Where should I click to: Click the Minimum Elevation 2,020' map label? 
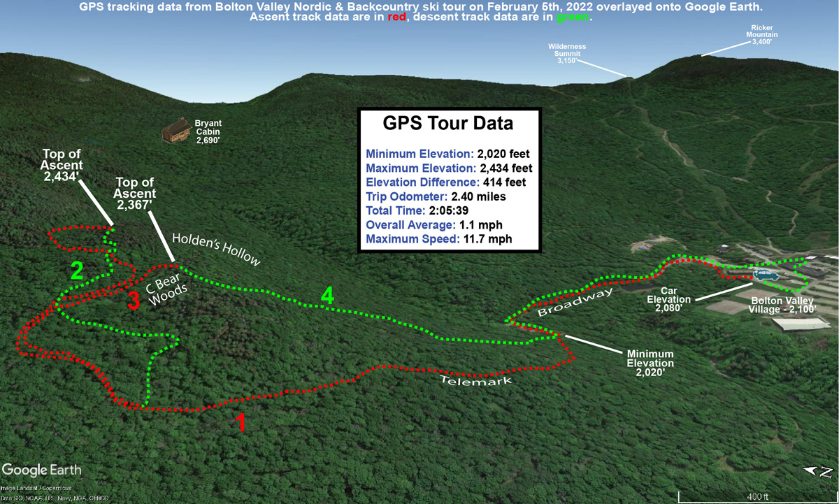[650, 363]
